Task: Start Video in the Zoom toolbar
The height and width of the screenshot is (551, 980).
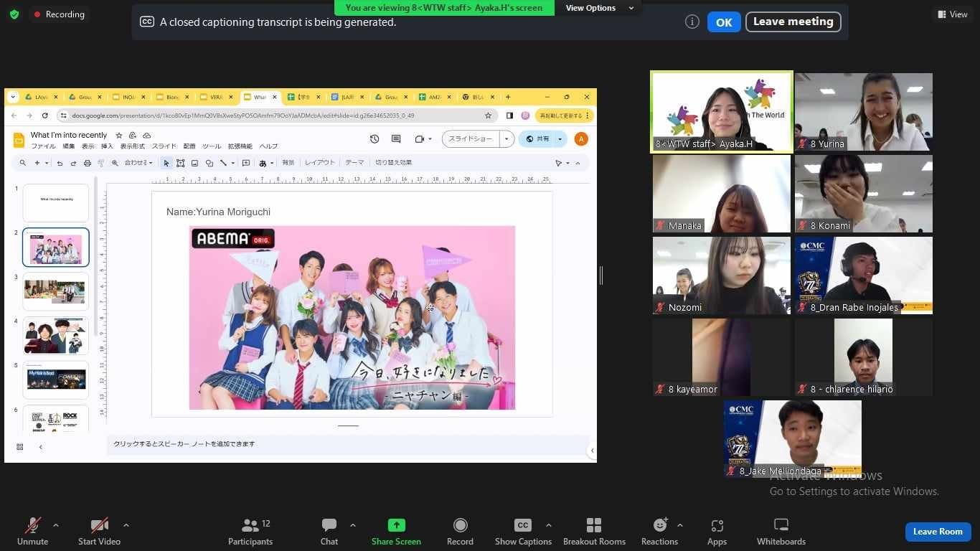Action: pyautogui.click(x=99, y=531)
